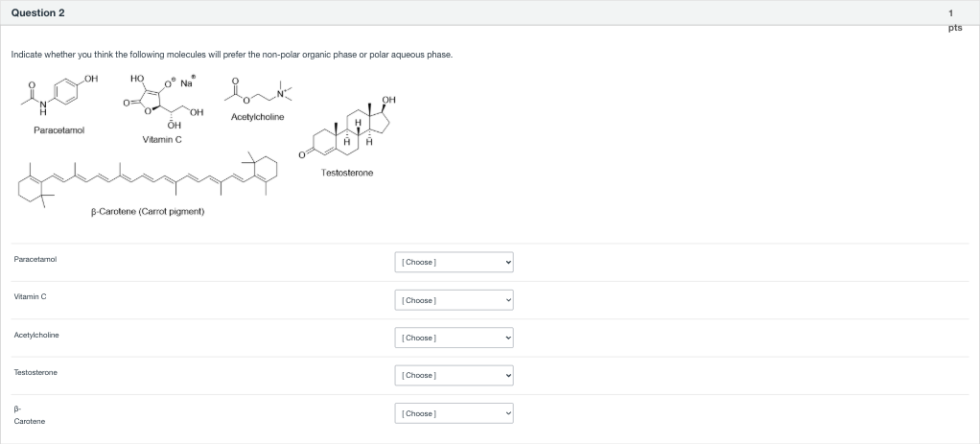The image size is (980, 444).
Task: Click the 'Testosterone' row label
Action: click(35, 373)
